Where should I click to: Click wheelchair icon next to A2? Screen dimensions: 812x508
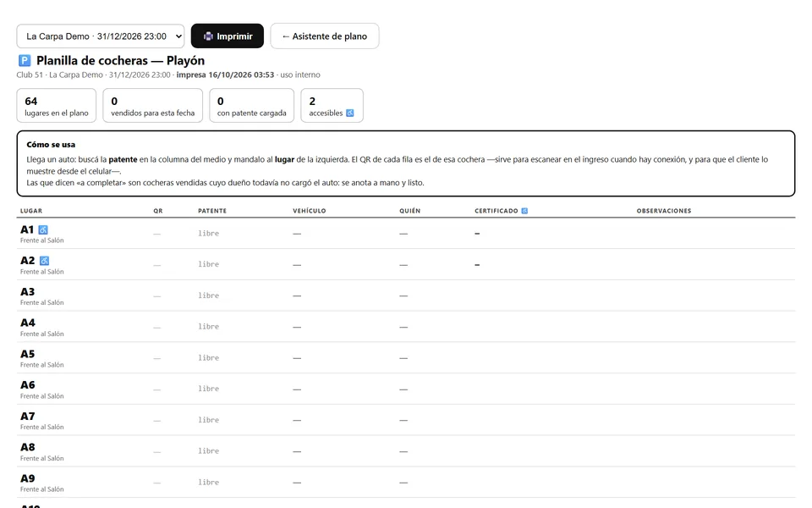[x=45, y=261]
